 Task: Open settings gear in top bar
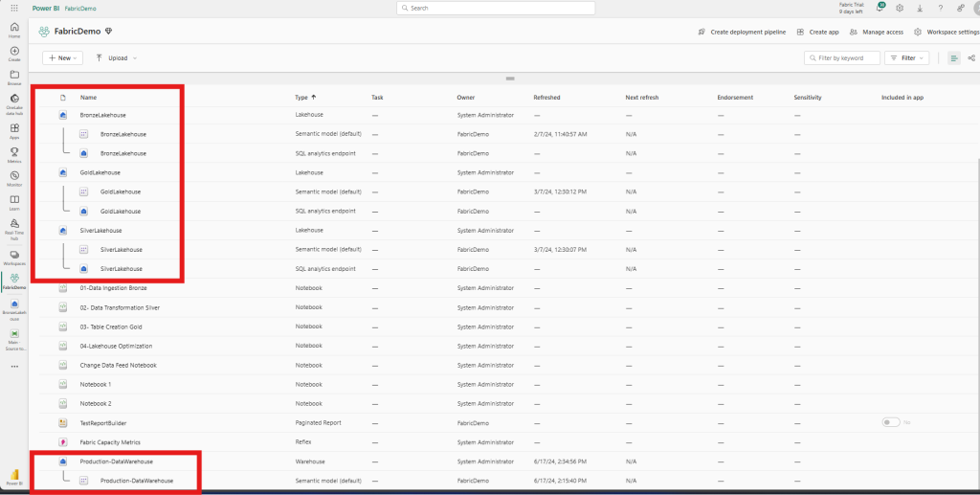900,8
